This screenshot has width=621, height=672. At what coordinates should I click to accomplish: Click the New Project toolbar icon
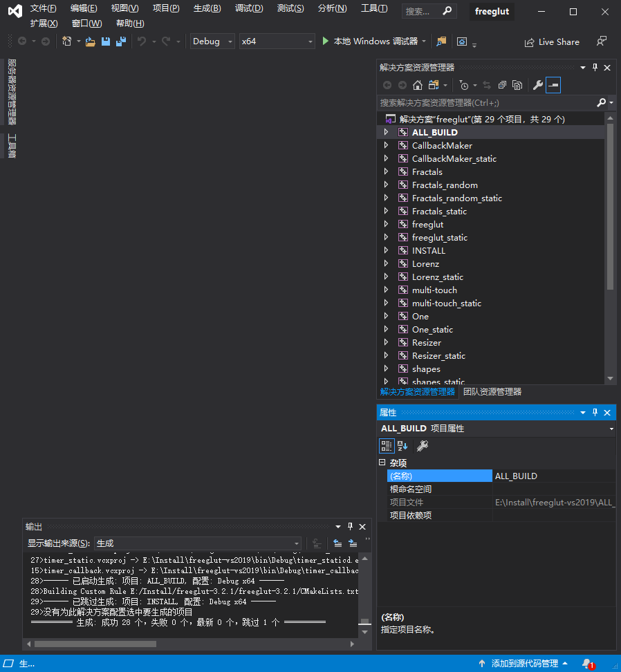(67, 41)
